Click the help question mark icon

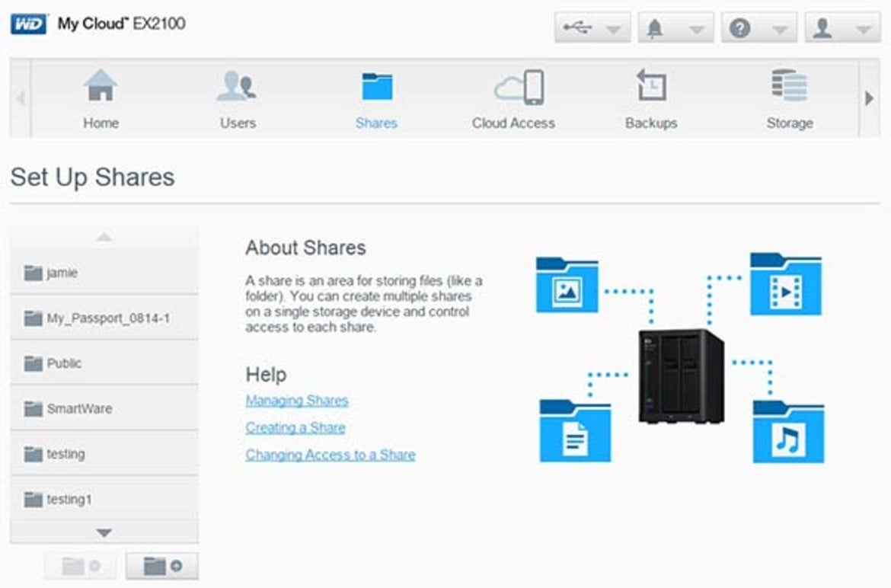pyautogui.click(x=739, y=28)
